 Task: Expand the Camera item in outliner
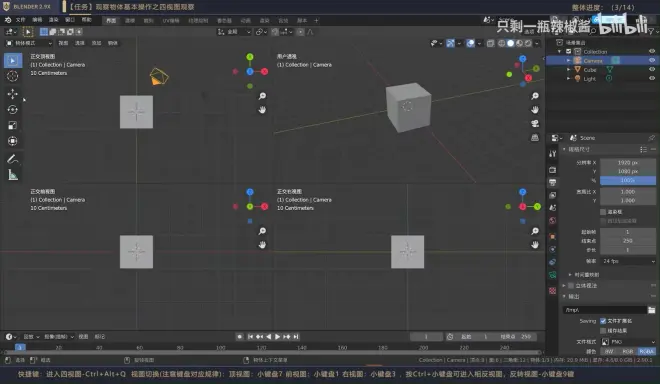(x=569, y=61)
